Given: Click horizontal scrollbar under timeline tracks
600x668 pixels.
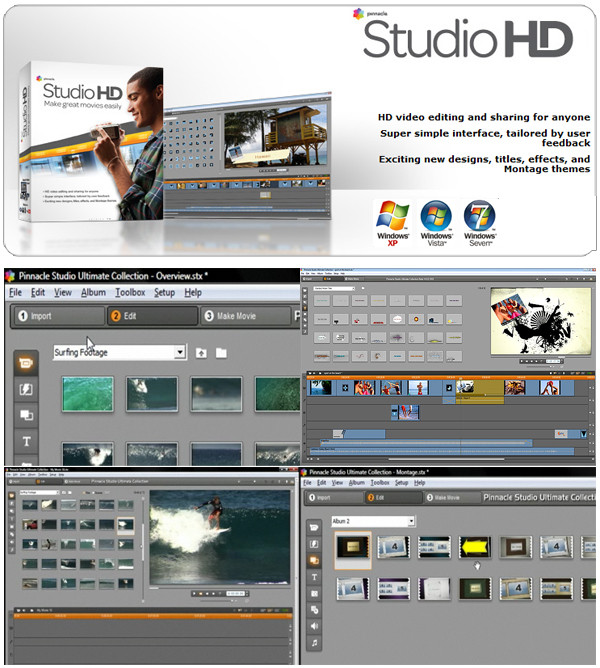Looking at the screenshot, I should [x=447, y=459].
